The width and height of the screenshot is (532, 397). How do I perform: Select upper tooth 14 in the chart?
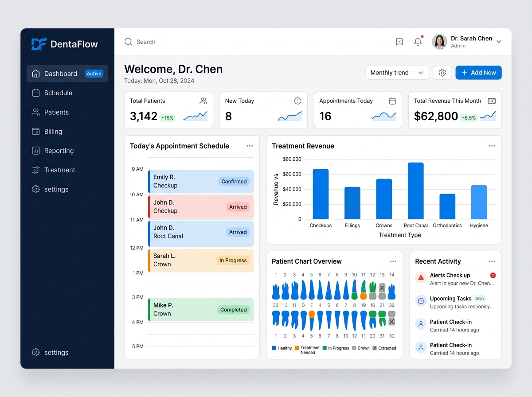tap(391, 292)
